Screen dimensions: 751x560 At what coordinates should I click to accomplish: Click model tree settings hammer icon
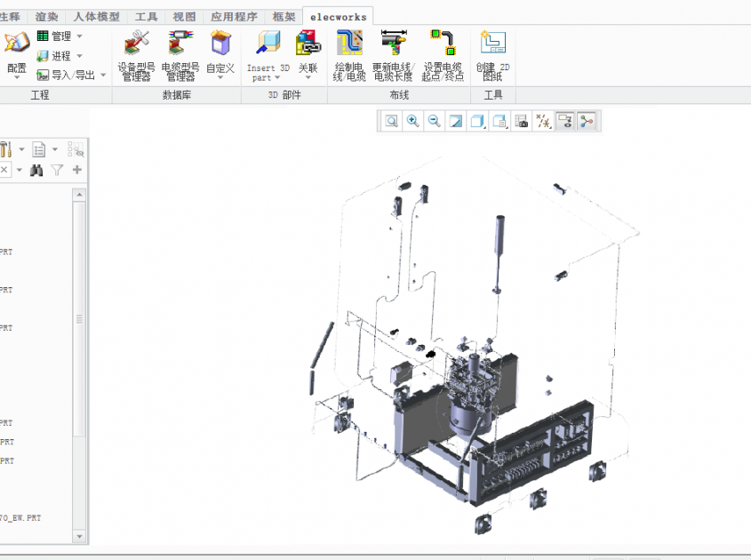[5, 149]
